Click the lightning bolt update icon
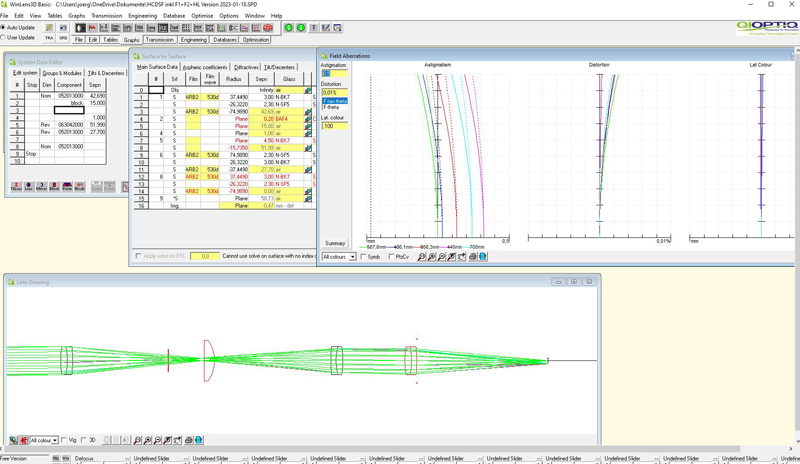The width and height of the screenshot is (800, 464). point(49,28)
